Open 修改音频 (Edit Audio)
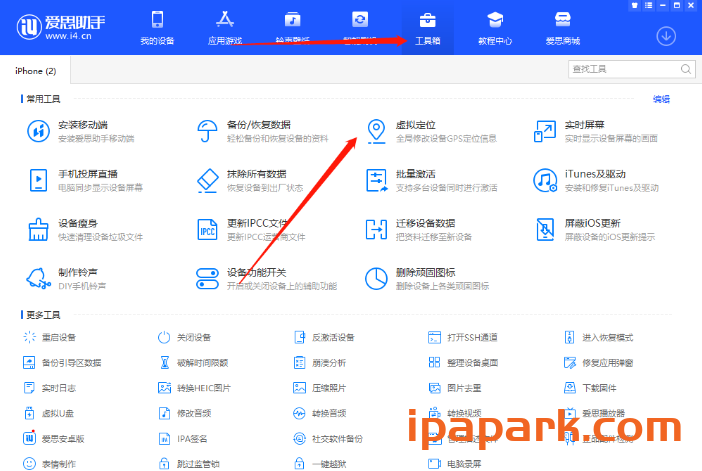Image resolution: width=702 pixels, height=471 pixels. tap(184, 413)
